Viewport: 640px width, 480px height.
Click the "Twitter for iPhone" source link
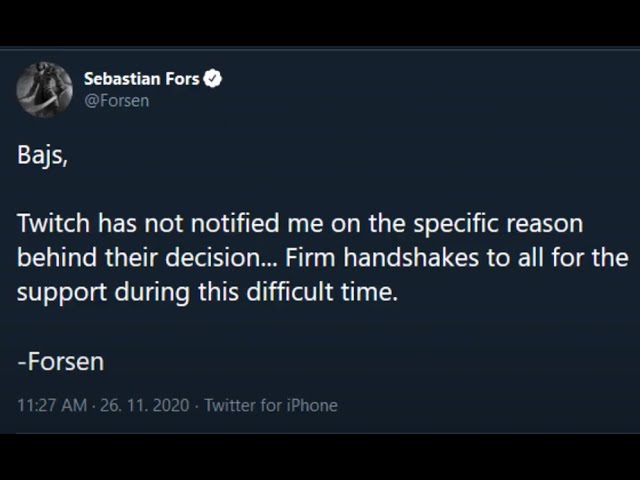270,405
